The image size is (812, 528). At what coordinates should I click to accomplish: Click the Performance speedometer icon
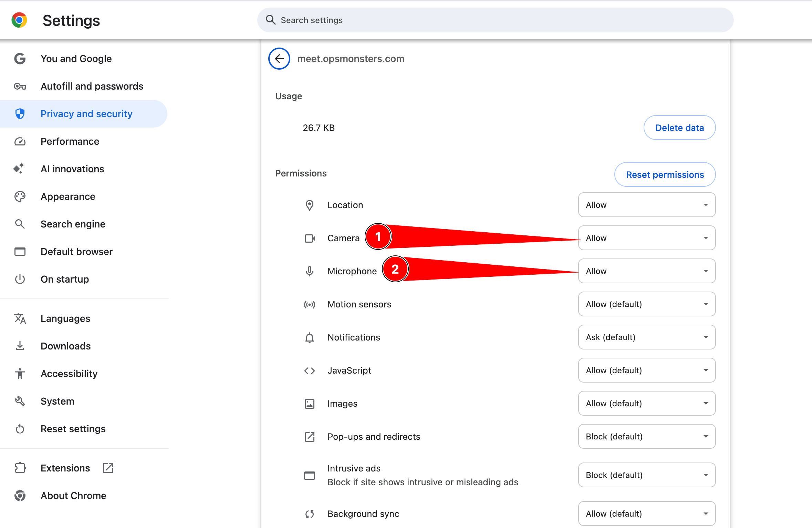tap(20, 141)
